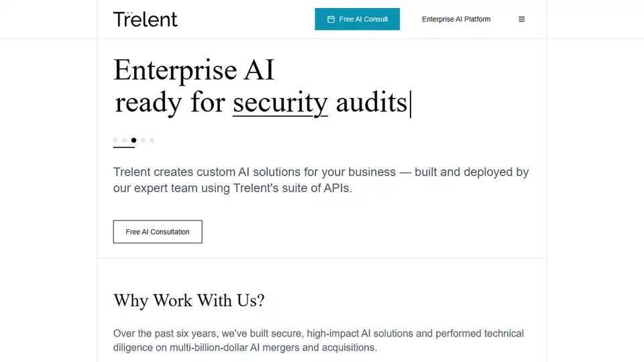
Task: Click the Free AI Consultation outlined button
Action: (158, 232)
